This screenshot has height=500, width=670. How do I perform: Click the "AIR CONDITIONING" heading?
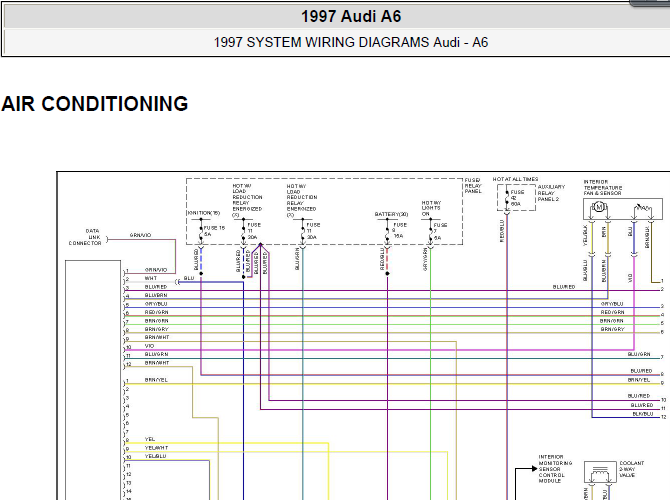(x=94, y=104)
